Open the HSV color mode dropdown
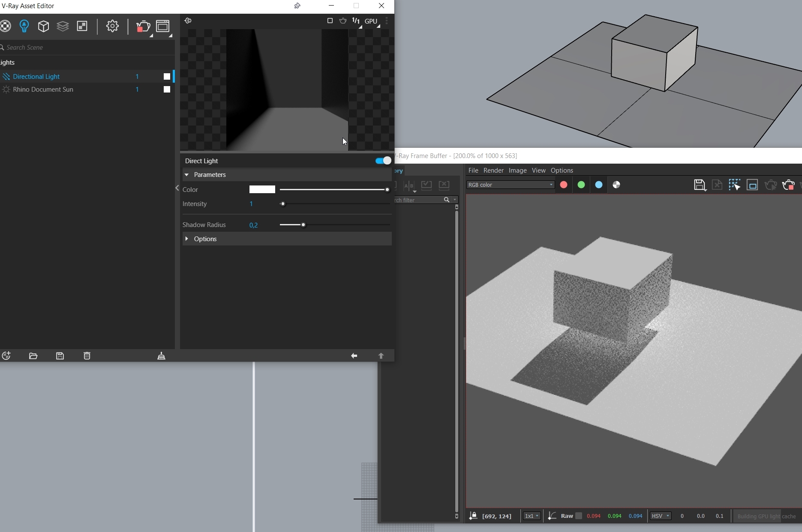 [660, 516]
